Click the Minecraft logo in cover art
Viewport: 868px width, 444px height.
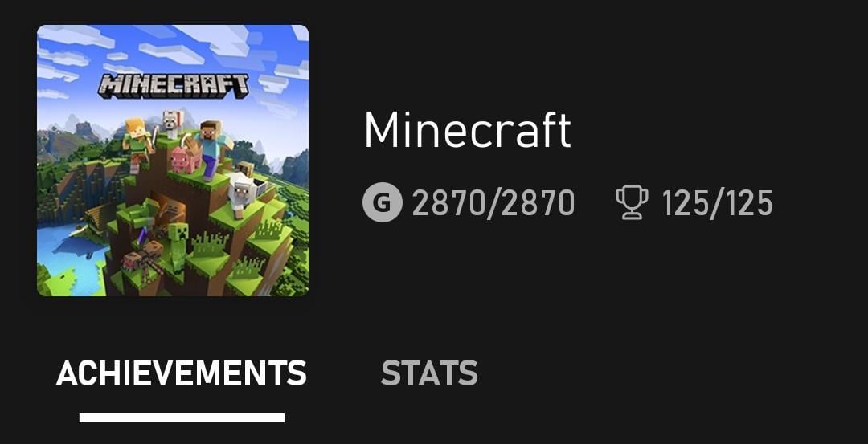pyautogui.click(x=174, y=86)
